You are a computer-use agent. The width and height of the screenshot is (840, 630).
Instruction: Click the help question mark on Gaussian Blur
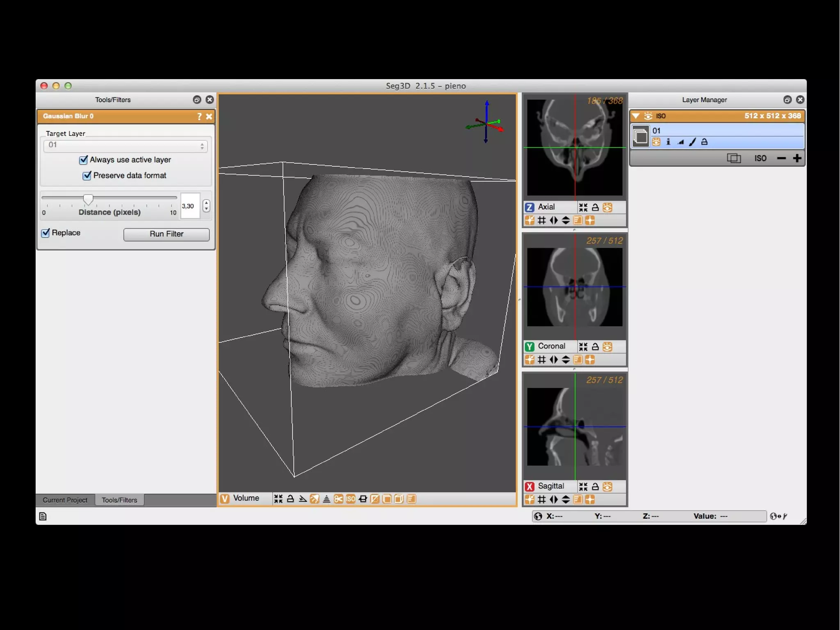click(x=199, y=116)
